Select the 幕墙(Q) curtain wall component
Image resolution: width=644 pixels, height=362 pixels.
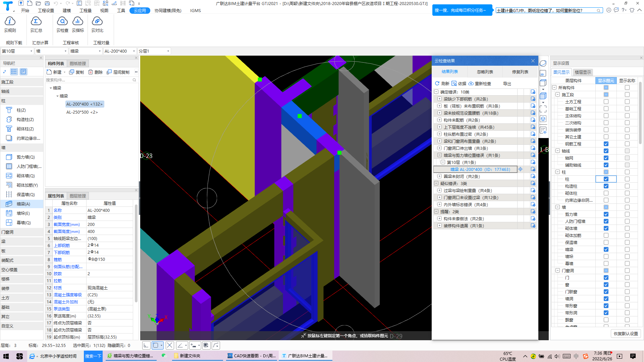(x=23, y=223)
